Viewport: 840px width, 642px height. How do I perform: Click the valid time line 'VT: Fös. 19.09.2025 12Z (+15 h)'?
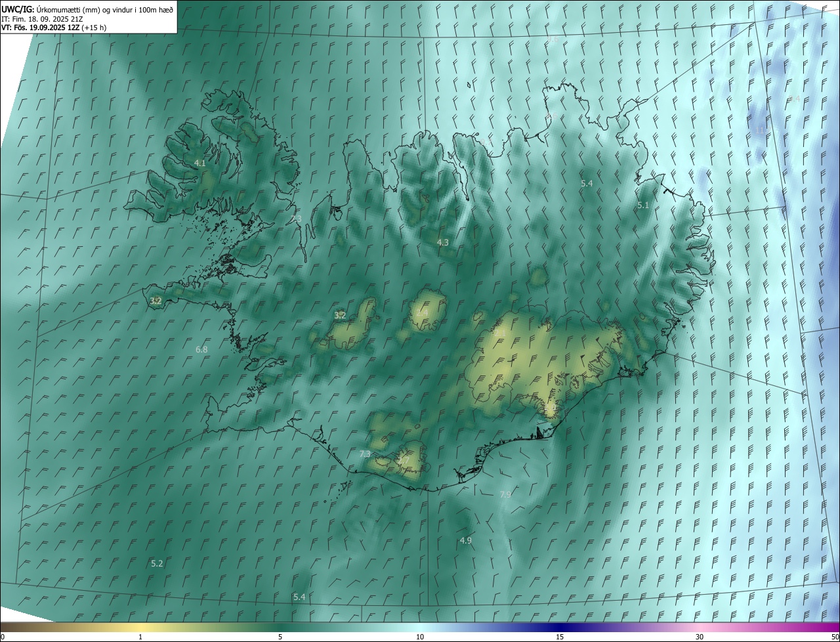click(54, 28)
